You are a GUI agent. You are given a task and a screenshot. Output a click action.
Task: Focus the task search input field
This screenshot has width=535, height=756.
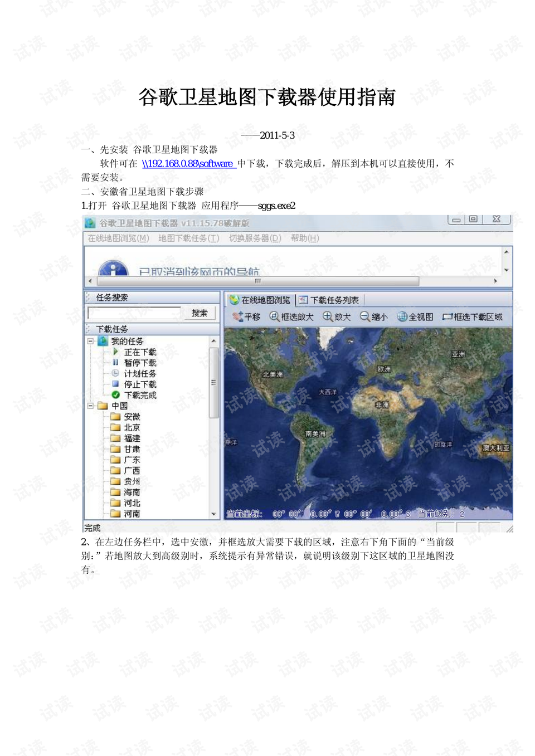[x=134, y=313]
